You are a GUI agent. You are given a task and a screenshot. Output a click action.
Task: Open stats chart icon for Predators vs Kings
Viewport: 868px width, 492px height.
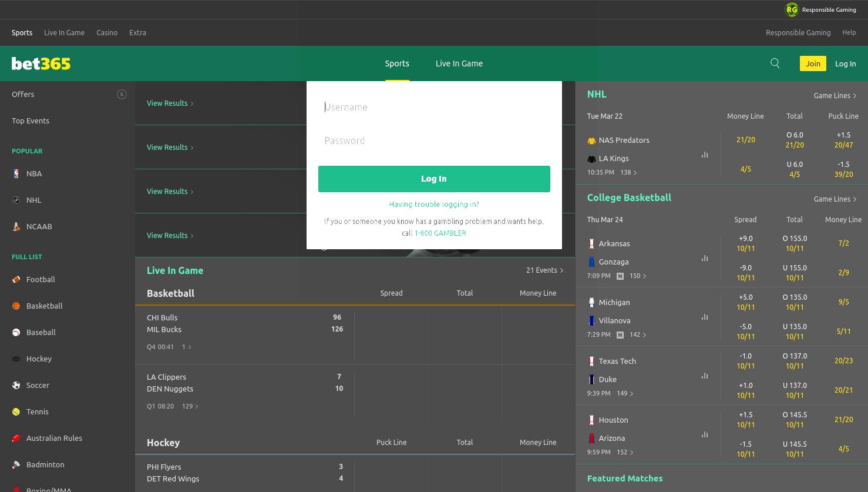tap(705, 155)
